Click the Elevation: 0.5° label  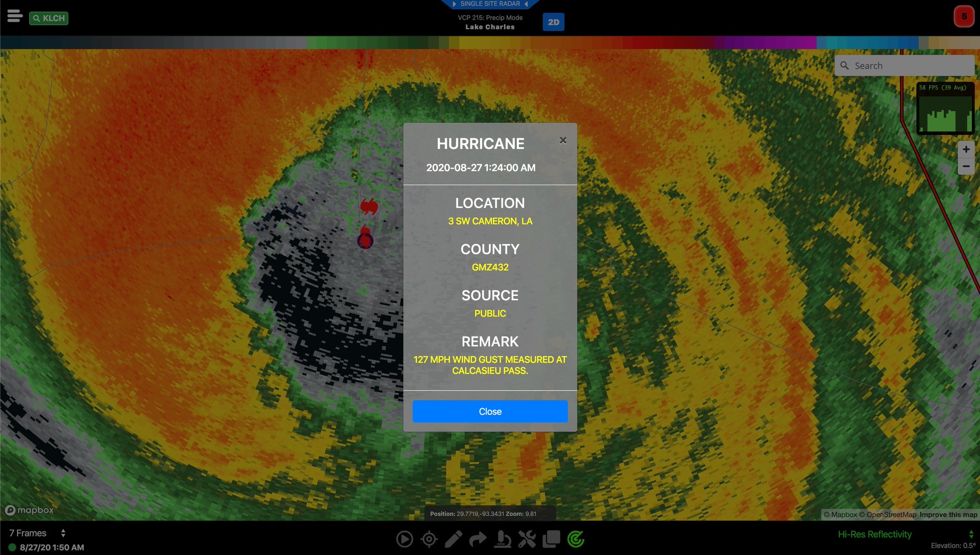click(x=953, y=545)
